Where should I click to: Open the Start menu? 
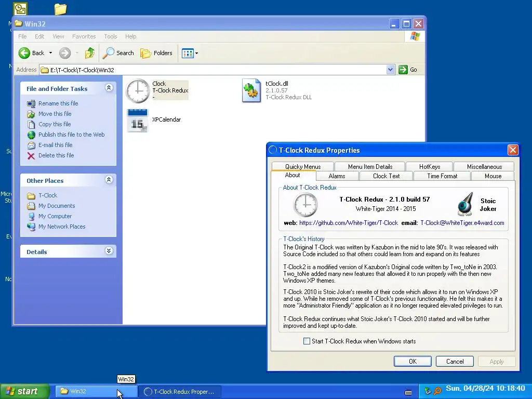(x=25, y=391)
